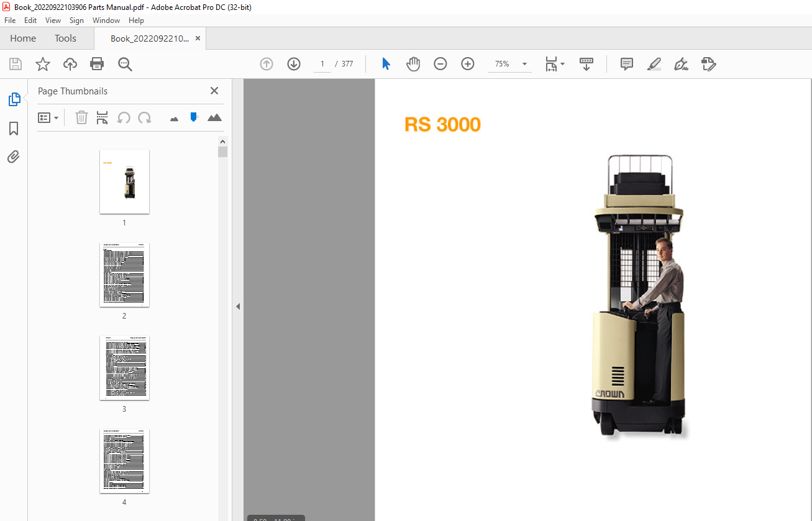812x521 pixels.
Task: Zoom in with plus icon
Action: click(x=468, y=64)
